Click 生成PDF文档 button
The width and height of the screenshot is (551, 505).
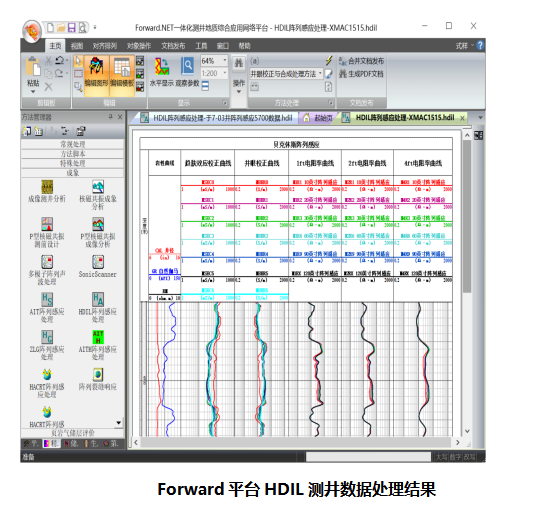[361, 74]
